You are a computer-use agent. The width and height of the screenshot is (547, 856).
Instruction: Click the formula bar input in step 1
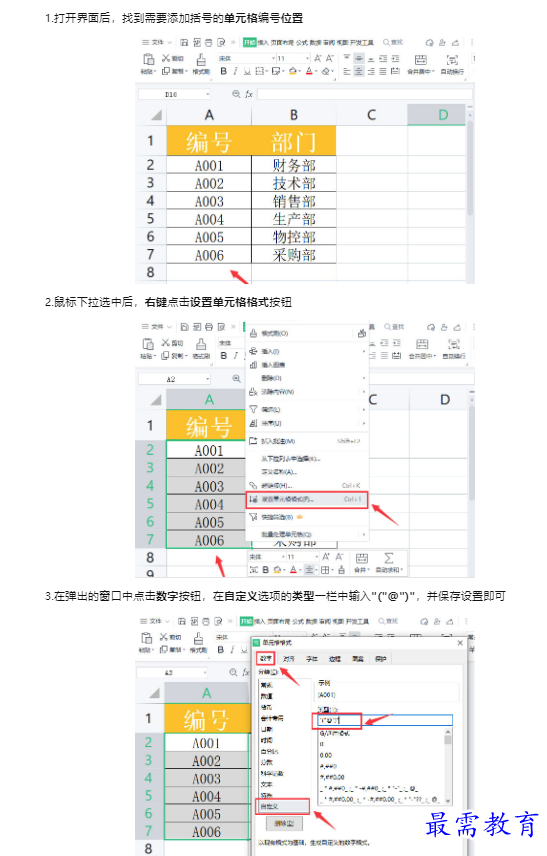pyautogui.click(x=364, y=94)
